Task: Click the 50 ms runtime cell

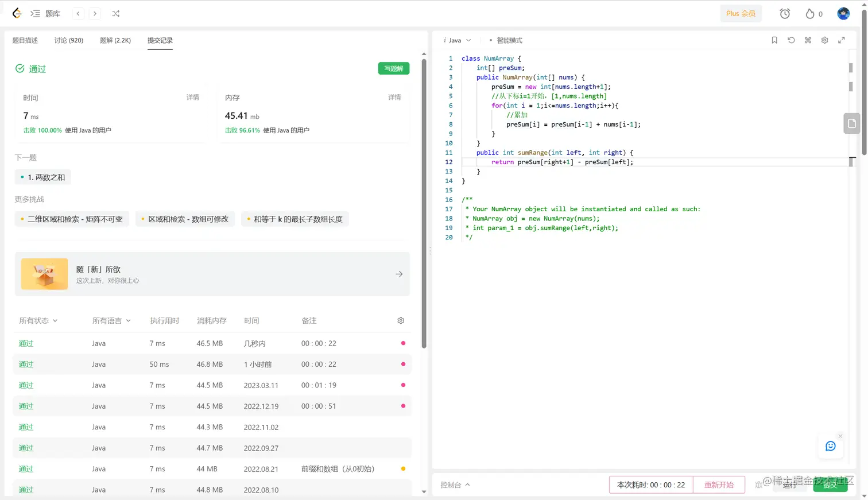Action: point(160,365)
